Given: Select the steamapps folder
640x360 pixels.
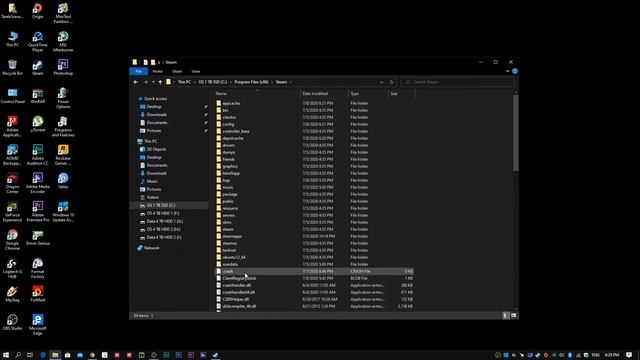Looking at the screenshot, I should [232, 236].
